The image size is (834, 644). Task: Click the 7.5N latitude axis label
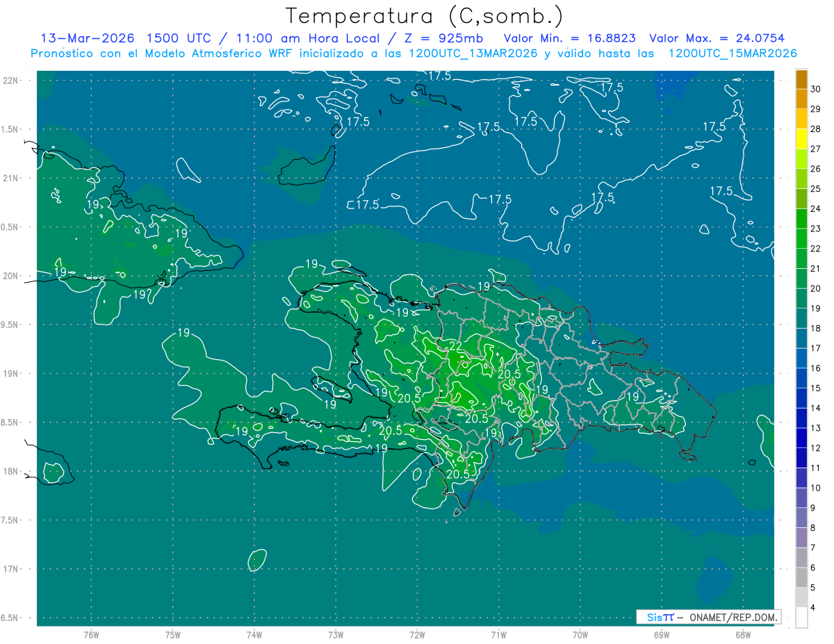tap(9, 520)
